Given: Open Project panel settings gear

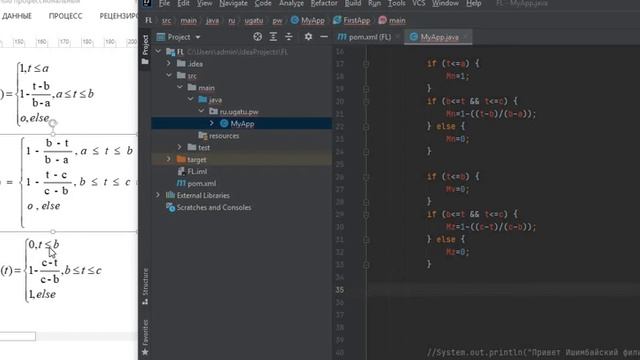Looking at the screenshot, I should click(x=308, y=37).
